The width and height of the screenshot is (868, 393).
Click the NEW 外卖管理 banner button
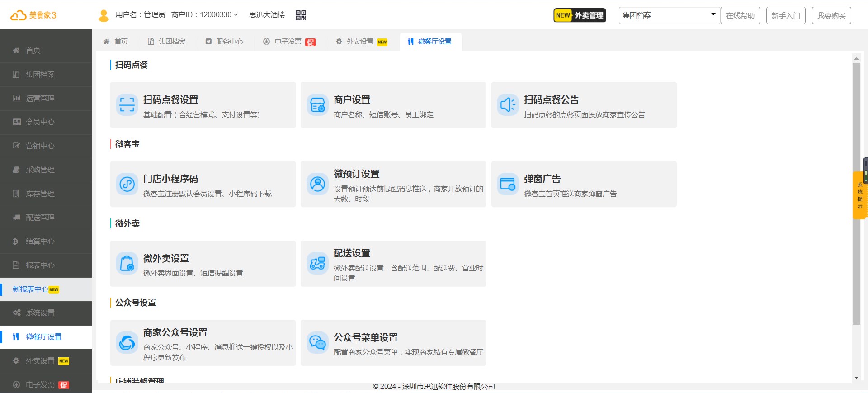point(580,15)
